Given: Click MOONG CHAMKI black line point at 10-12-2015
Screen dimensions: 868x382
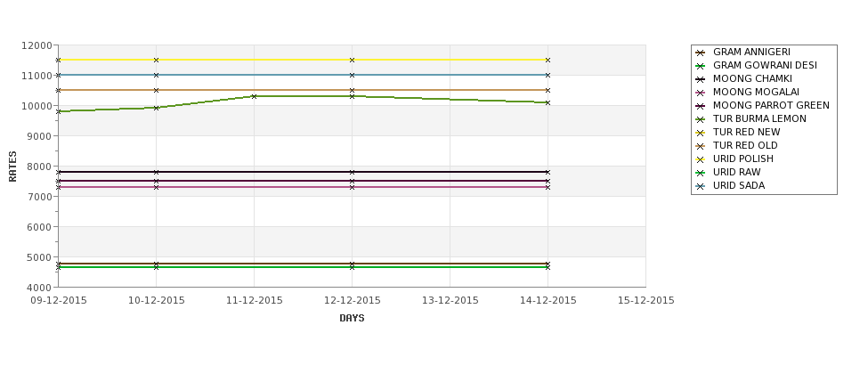Looking at the screenshot, I should click(x=156, y=172).
